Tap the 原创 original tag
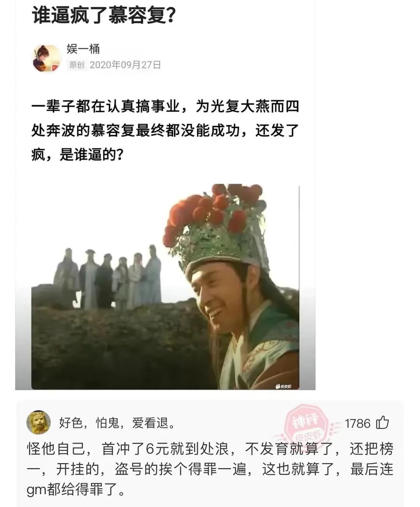420x507 pixels. point(77,65)
